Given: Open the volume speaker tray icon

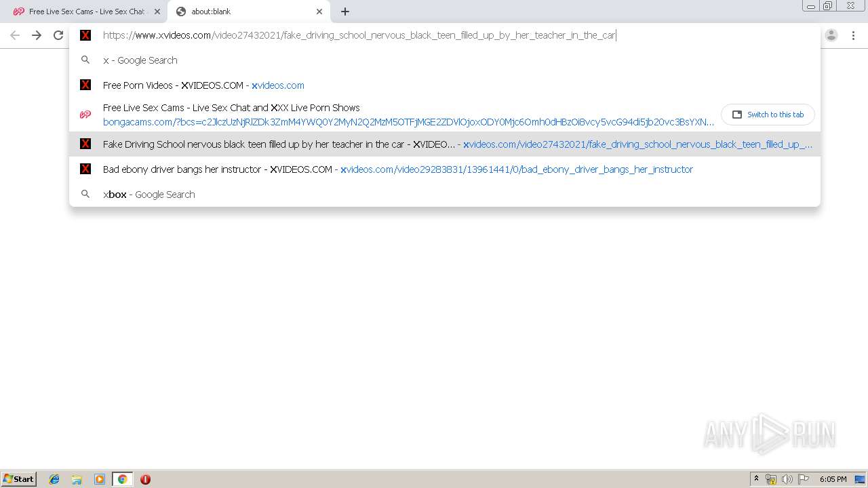Looking at the screenshot, I should pos(787,479).
